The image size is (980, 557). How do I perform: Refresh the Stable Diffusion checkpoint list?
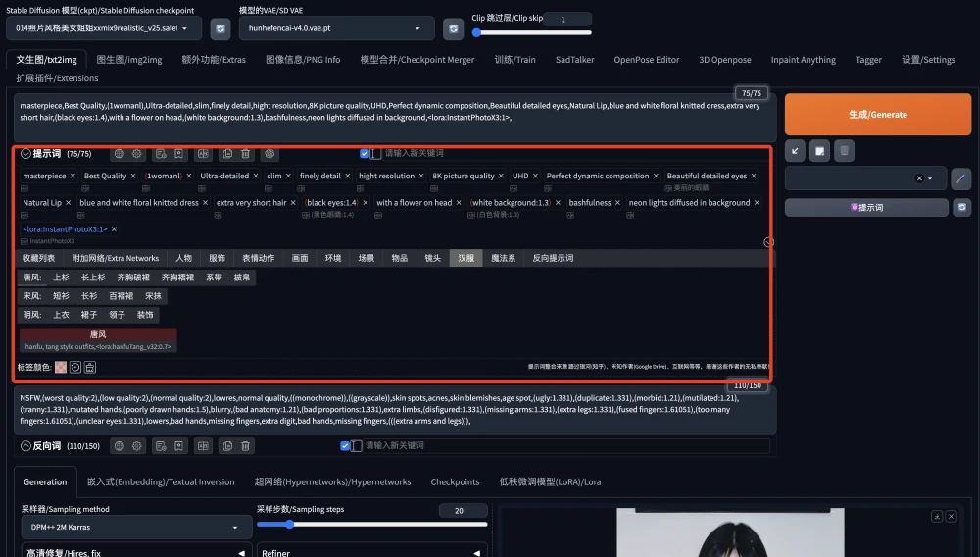pos(221,28)
